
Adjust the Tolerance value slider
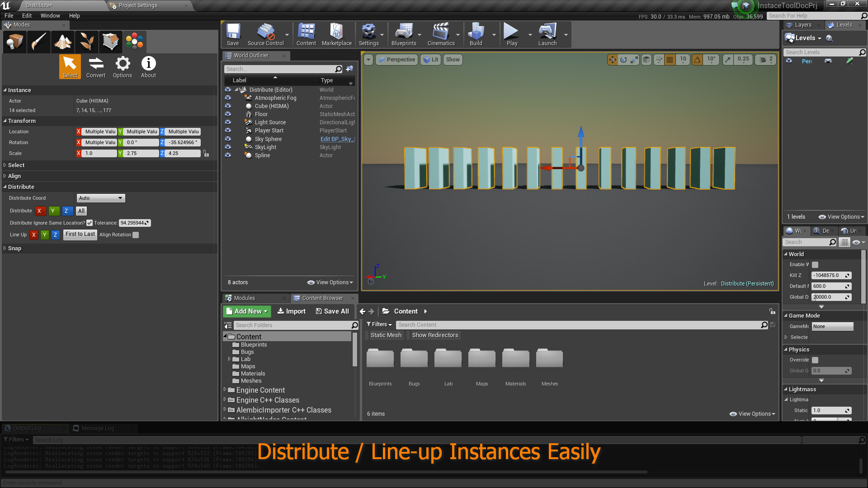(134, 223)
